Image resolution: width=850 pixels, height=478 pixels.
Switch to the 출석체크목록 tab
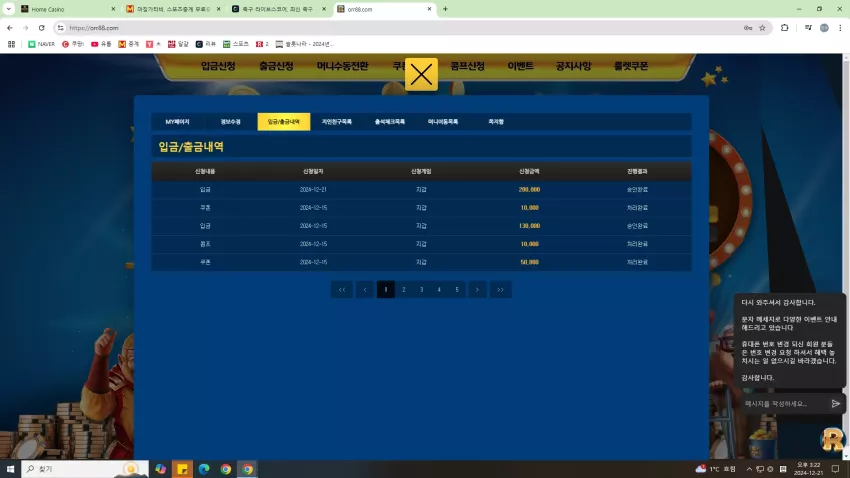point(390,122)
